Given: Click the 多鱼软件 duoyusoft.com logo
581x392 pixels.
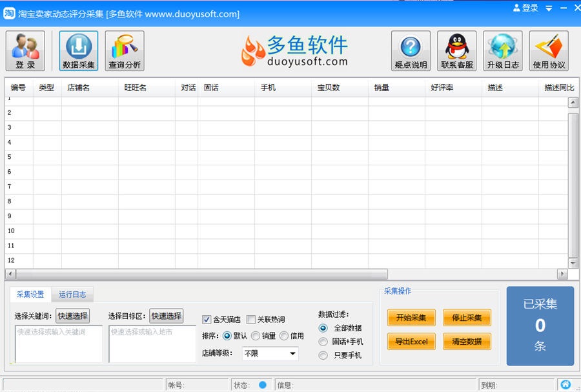Looking at the screenshot, I should coord(295,51).
